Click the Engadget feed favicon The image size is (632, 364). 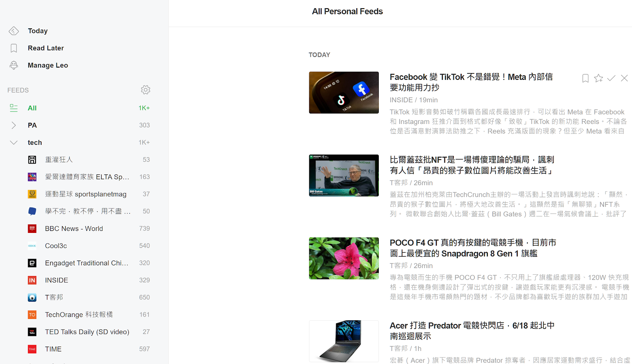point(32,263)
